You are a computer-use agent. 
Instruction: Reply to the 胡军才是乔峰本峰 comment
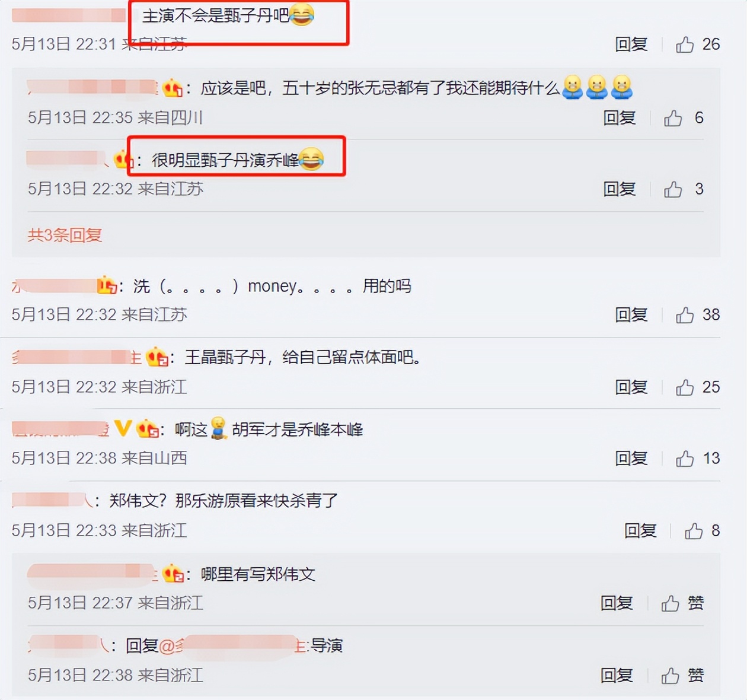click(x=631, y=459)
